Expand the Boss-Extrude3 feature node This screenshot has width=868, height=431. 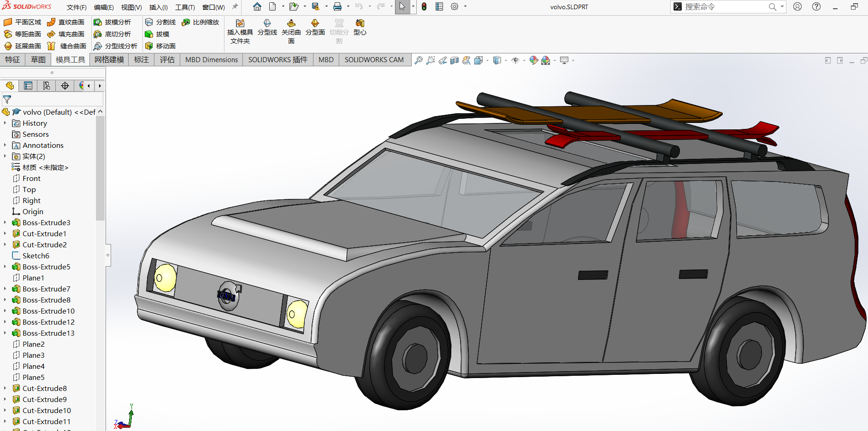click(x=5, y=222)
